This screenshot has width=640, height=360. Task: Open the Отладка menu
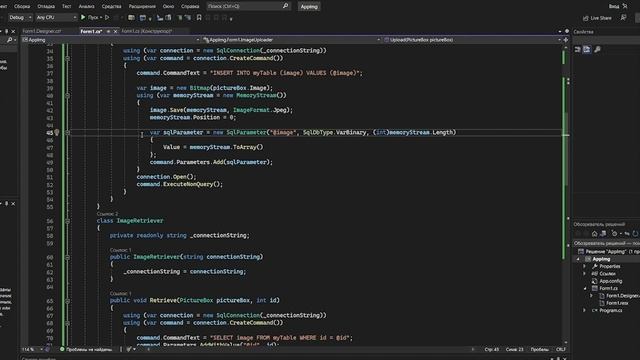(x=46, y=6)
